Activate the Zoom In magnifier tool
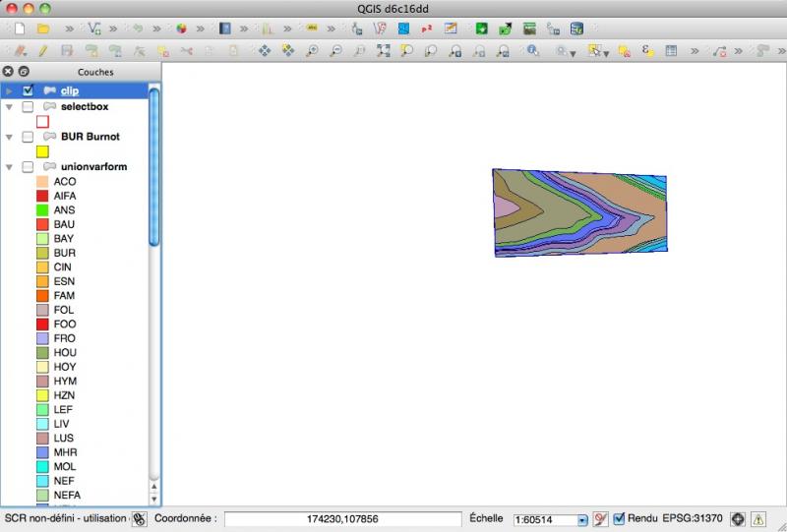This screenshot has width=787, height=532. [x=312, y=50]
